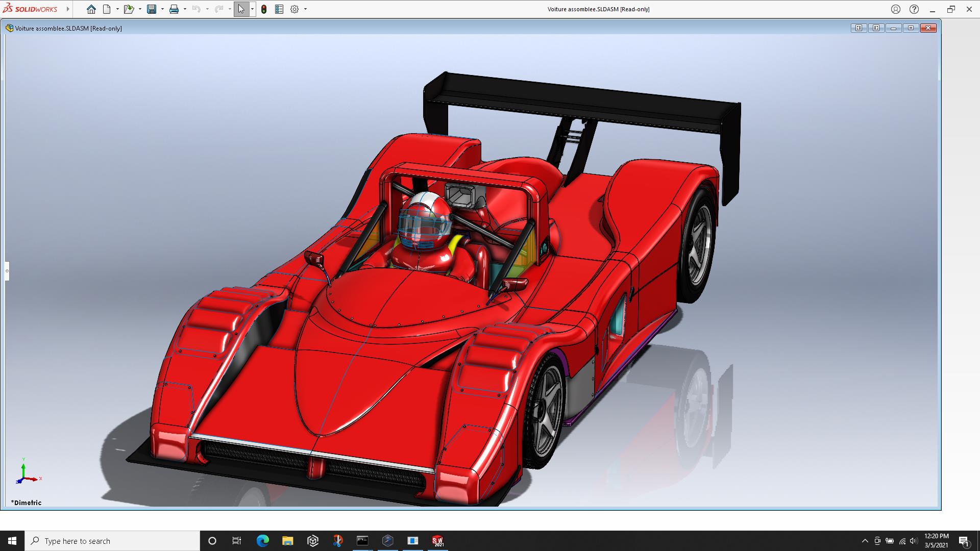Image resolution: width=980 pixels, height=551 pixels.
Task: Click the left panel splitter handle
Action: click(x=7, y=271)
